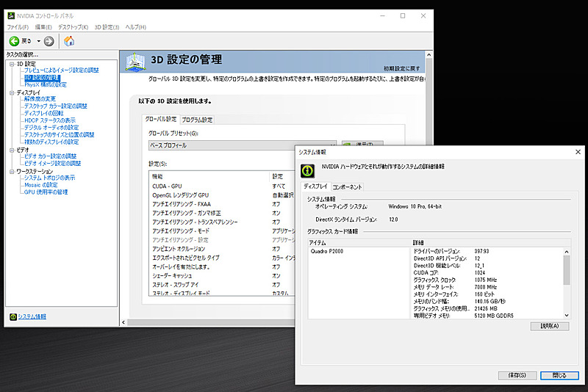The height and width of the screenshot is (392, 588).
Task: Click the 閉じる button in dialog
Action: click(x=559, y=375)
